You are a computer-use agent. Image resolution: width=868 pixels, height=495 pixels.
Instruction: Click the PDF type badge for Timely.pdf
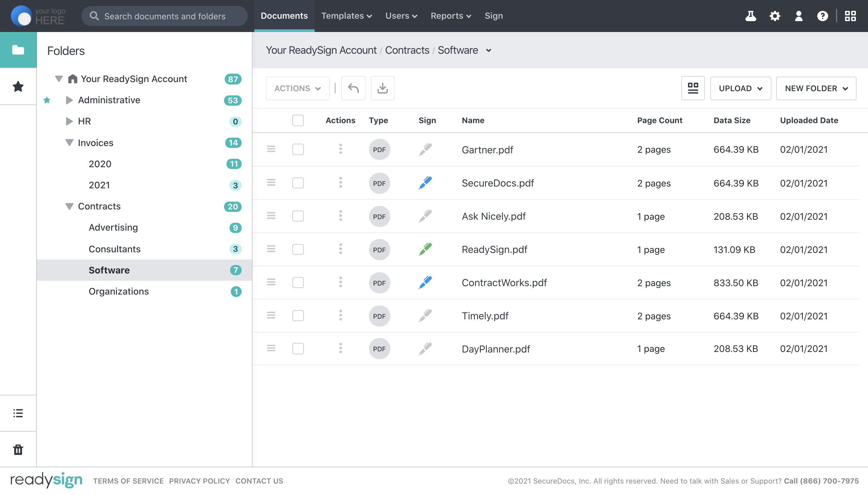[x=379, y=316]
